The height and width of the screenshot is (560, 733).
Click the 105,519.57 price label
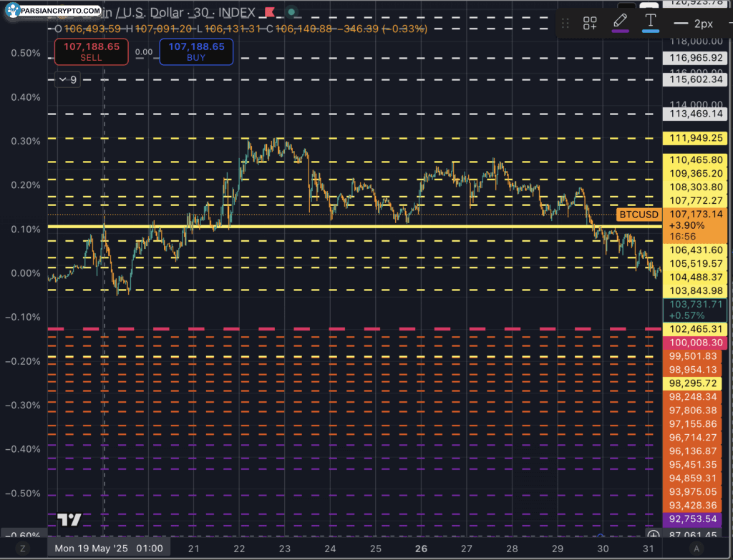click(695, 264)
